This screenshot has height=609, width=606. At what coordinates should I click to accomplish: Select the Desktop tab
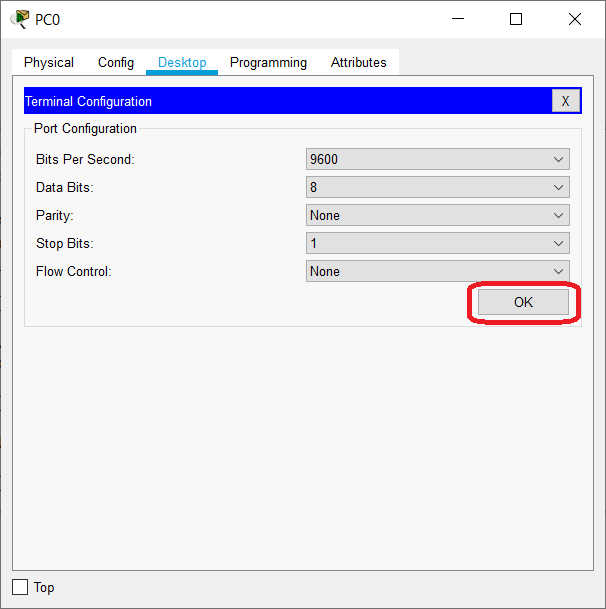(x=182, y=62)
